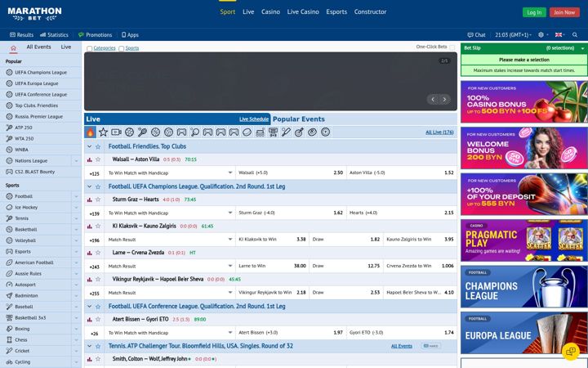Filter live events with video streams
The image size is (588, 368).
point(116,132)
